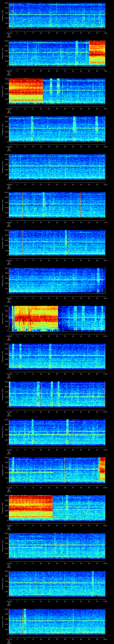
Task: Select the spectrogram panel starting at 5:06:00
Action: (x=57, y=205)
